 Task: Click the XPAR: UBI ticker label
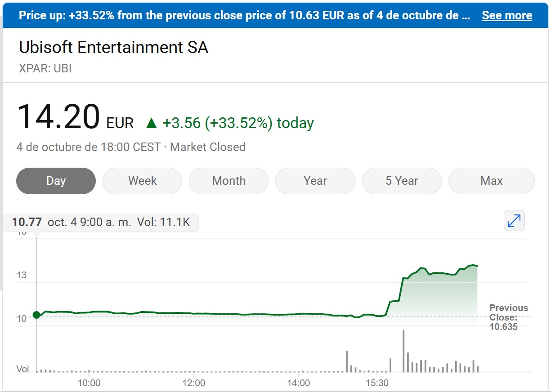click(45, 68)
